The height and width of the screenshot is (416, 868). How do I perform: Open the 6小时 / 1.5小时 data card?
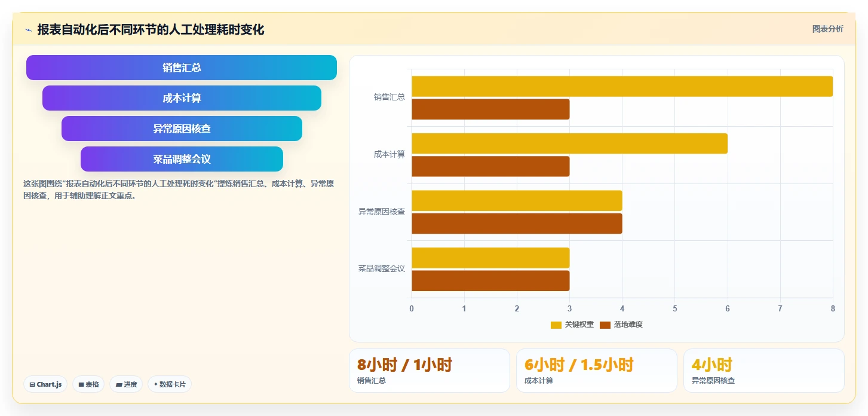point(597,371)
